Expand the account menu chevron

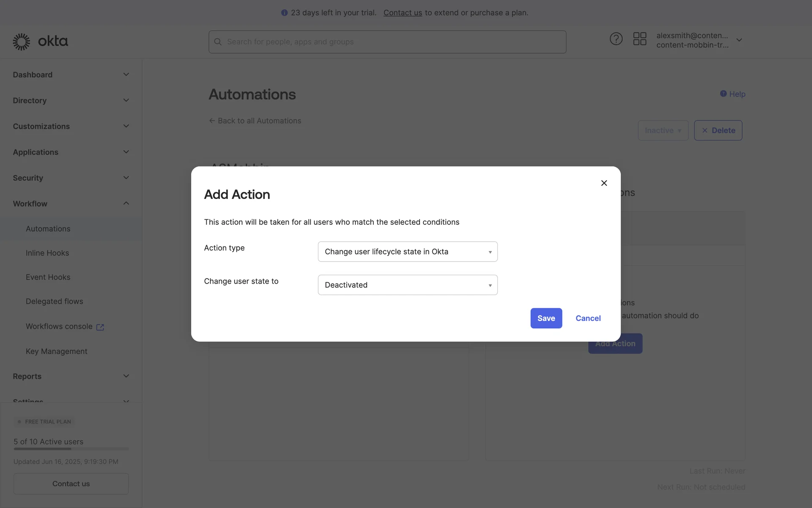[x=739, y=40]
